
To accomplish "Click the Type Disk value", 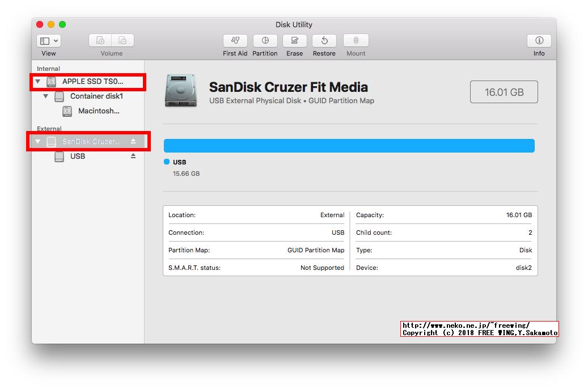I will pyautogui.click(x=526, y=250).
